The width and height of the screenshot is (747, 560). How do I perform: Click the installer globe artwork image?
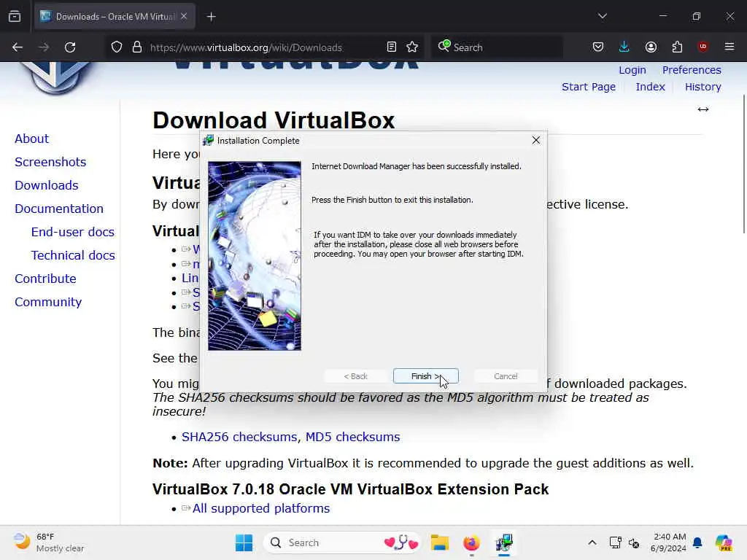[255, 256]
